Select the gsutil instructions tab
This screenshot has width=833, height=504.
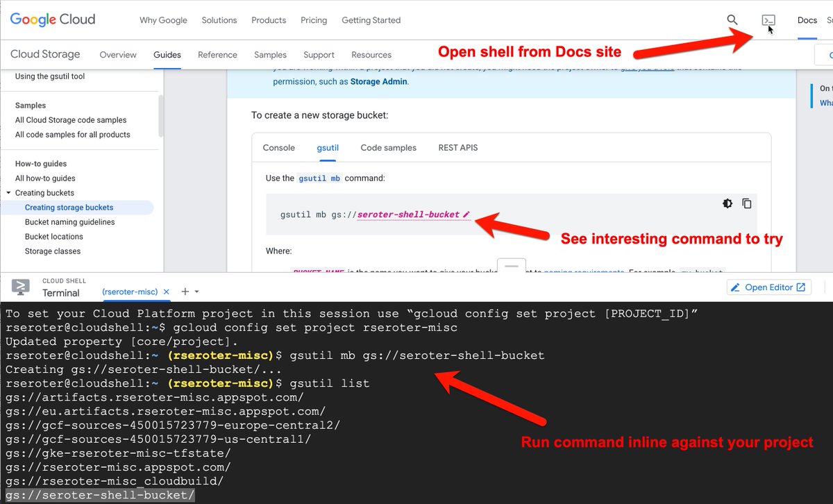click(328, 148)
